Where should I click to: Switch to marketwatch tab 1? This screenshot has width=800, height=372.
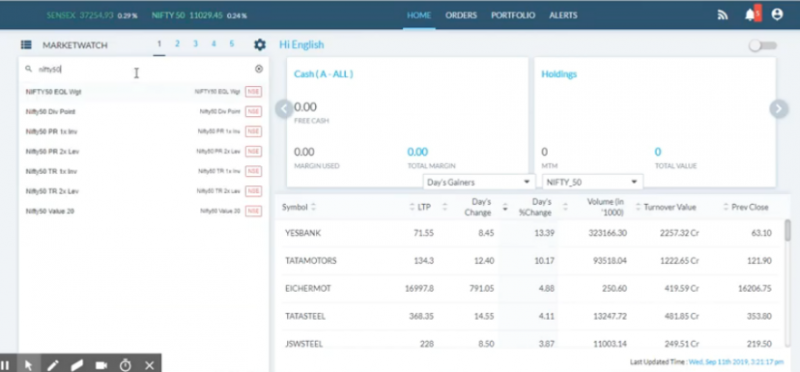tap(159, 45)
